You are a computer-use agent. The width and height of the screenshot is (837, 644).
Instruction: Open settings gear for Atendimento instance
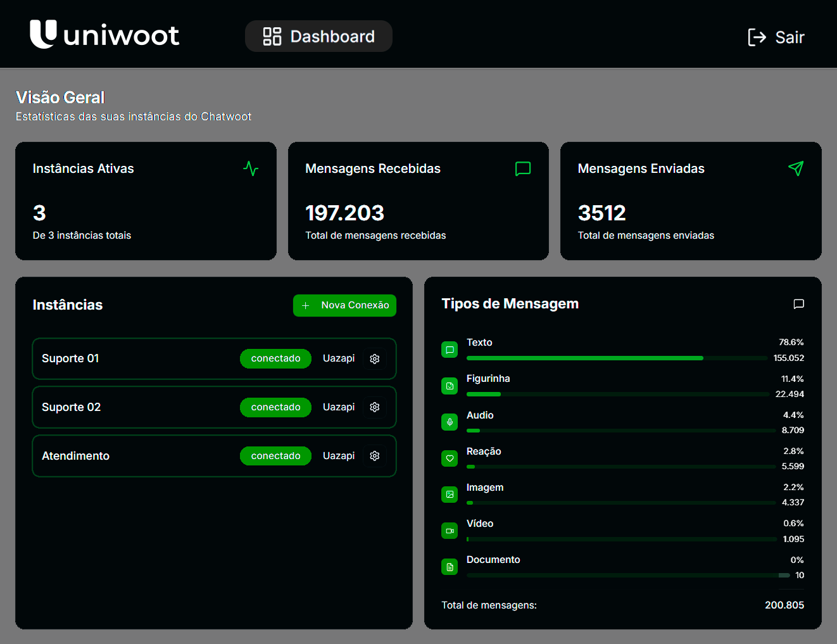[374, 455]
